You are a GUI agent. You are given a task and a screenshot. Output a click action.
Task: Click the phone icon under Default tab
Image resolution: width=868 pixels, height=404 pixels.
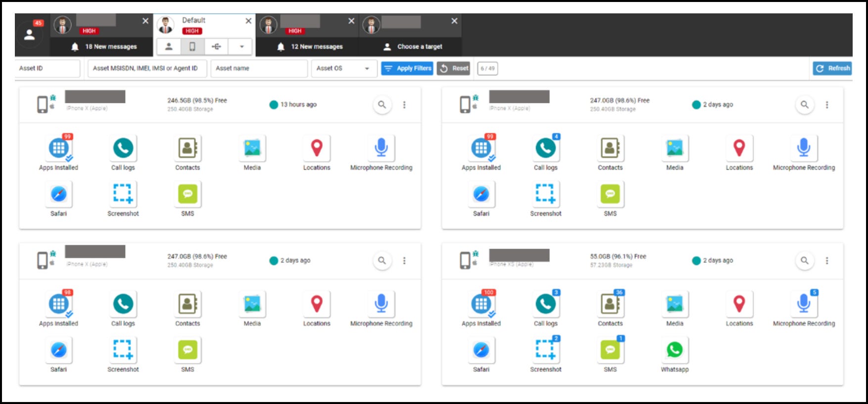[193, 47]
